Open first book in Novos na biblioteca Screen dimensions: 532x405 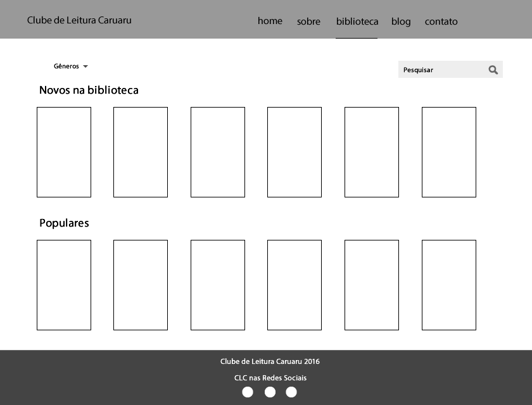(x=64, y=152)
